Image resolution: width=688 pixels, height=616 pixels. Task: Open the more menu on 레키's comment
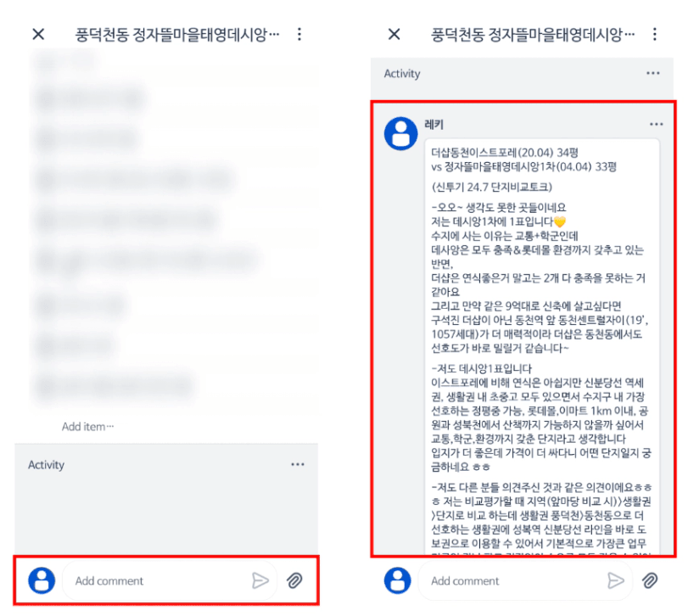click(657, 125)
